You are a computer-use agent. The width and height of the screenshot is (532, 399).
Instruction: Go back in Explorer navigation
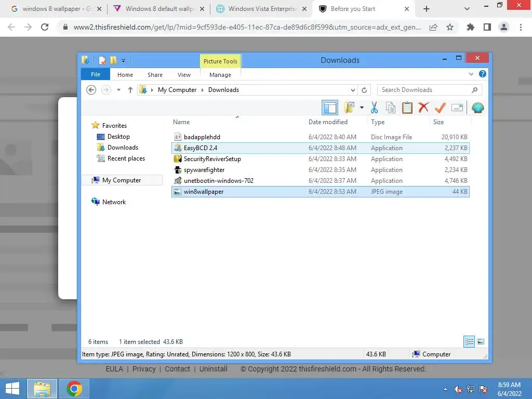click(x=91, y=90)
